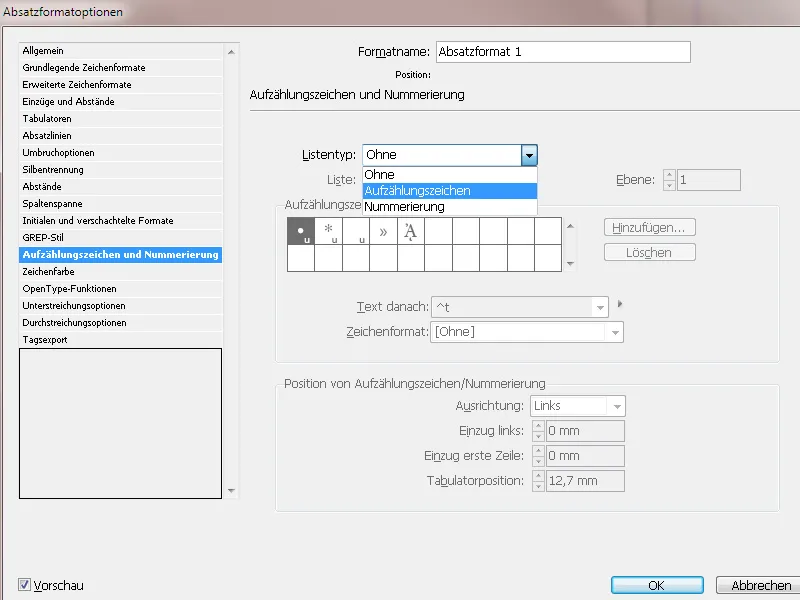Click scroll-up arrow of bullet glyph grid

(570, 226)
